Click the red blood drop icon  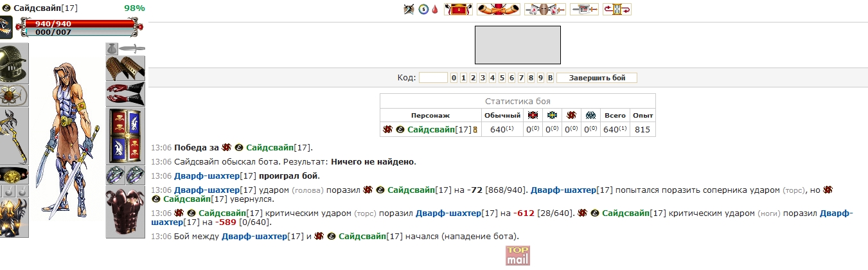click(435, 10)
